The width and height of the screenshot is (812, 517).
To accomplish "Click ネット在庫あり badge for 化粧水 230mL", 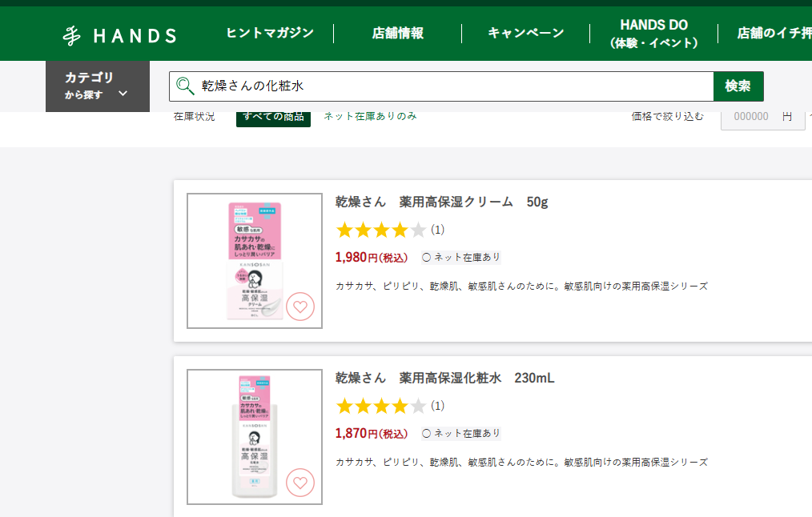I will 460,433.
